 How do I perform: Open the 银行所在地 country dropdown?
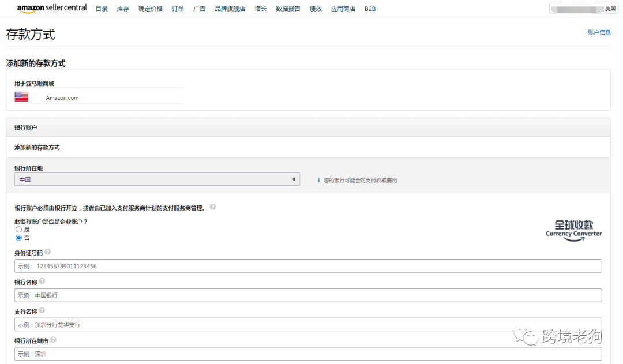coord(157,179)
